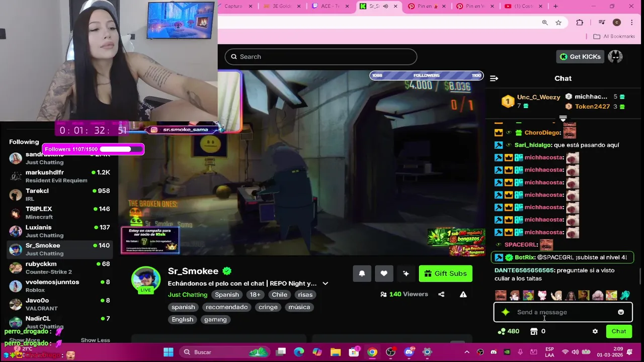644x362 pixels.
Task: Open a new browser tab
Action: pyautogui.click(x=555, y=6)
